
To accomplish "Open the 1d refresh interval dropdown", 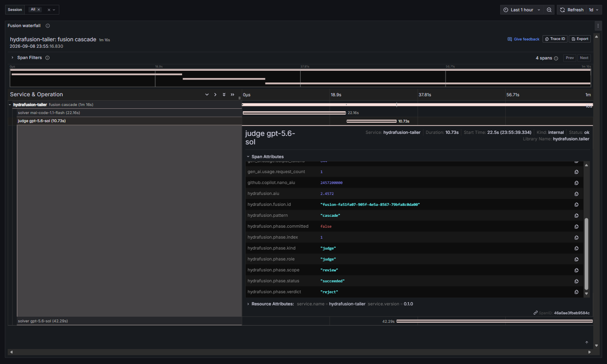I will click(594, 10).
